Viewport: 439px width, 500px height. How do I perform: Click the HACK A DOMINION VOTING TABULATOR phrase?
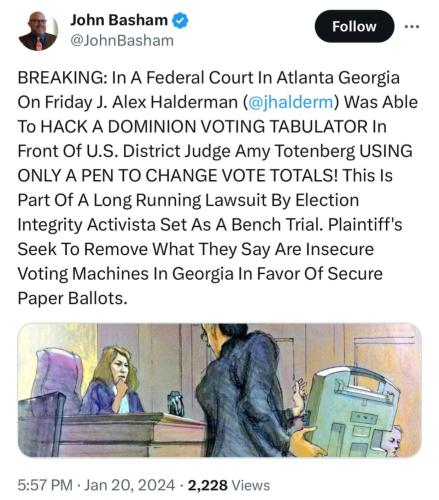pos(205,127)
